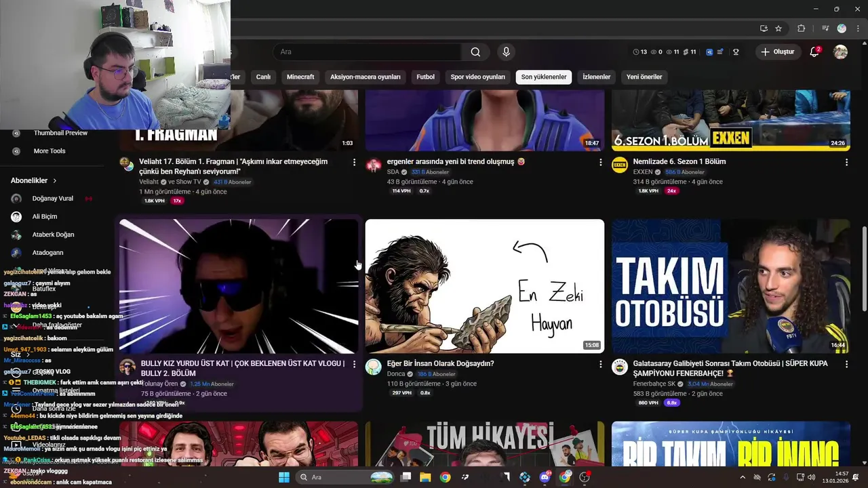This screenshot has height=488, width=868.
Task: Open File Explorer from the taskbar
Action: point(425,477)
